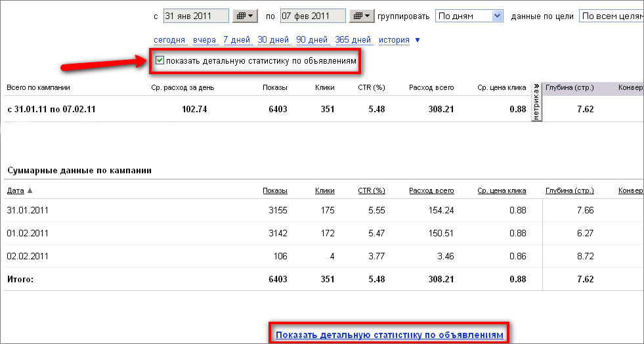This screenshot has height=344, width=644.
Task: Sort the table by 'Расход всего' column
Action: pyautogui.click(x=431, y=191)
